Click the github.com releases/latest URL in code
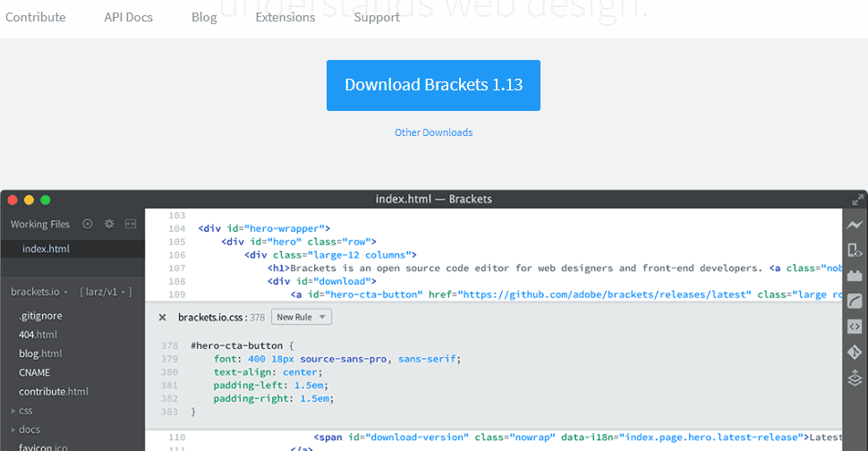This screenshot has height=451, width=868. tap(605, 294)
